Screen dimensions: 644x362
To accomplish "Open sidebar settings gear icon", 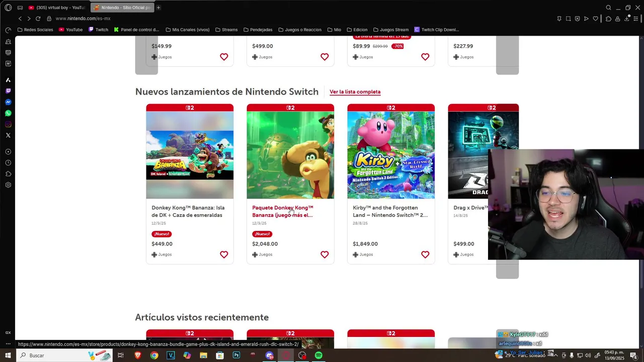I will click(x=8, y=185).
